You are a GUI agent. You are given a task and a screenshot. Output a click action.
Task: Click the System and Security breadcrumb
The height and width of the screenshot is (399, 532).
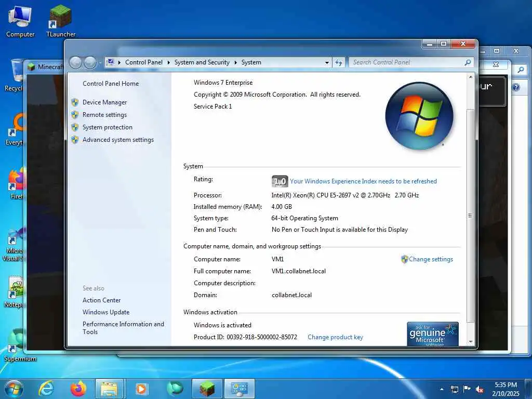(202, 62)
